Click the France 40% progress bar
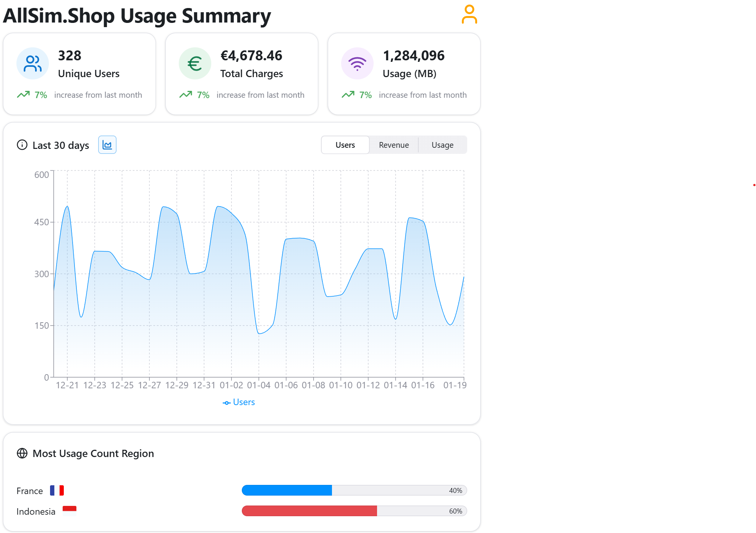 [x=354, y=491]
